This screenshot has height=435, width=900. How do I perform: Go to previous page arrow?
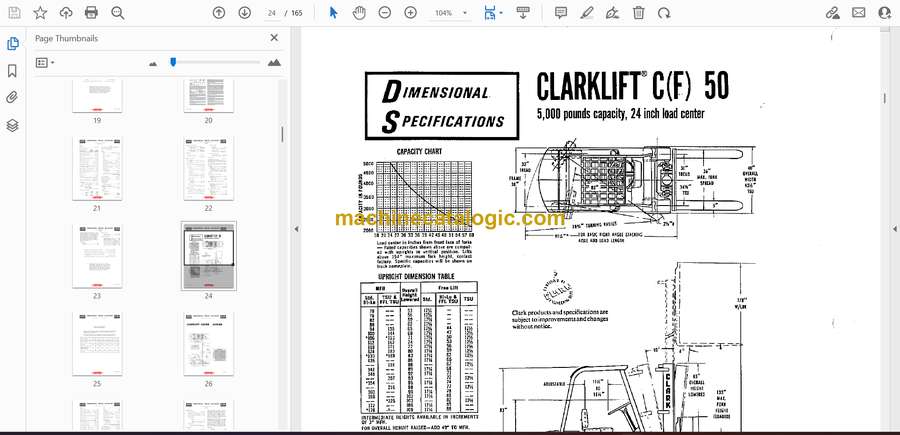click(219, 13)
